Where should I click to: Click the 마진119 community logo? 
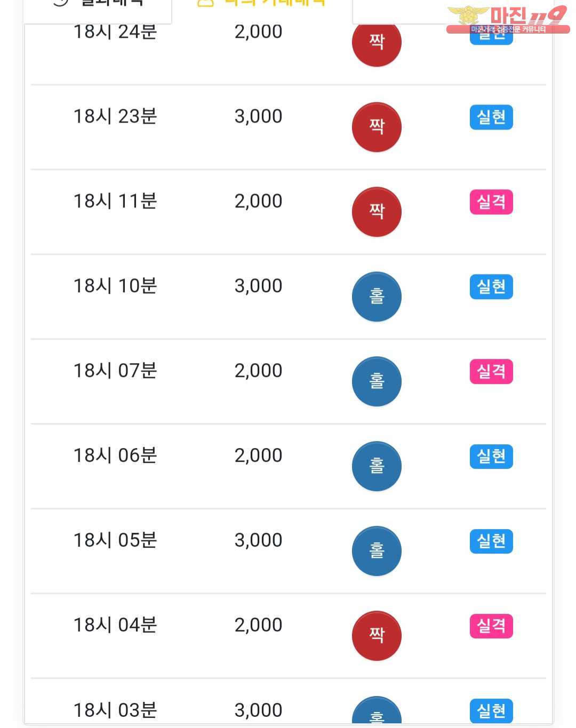[507, 19]
